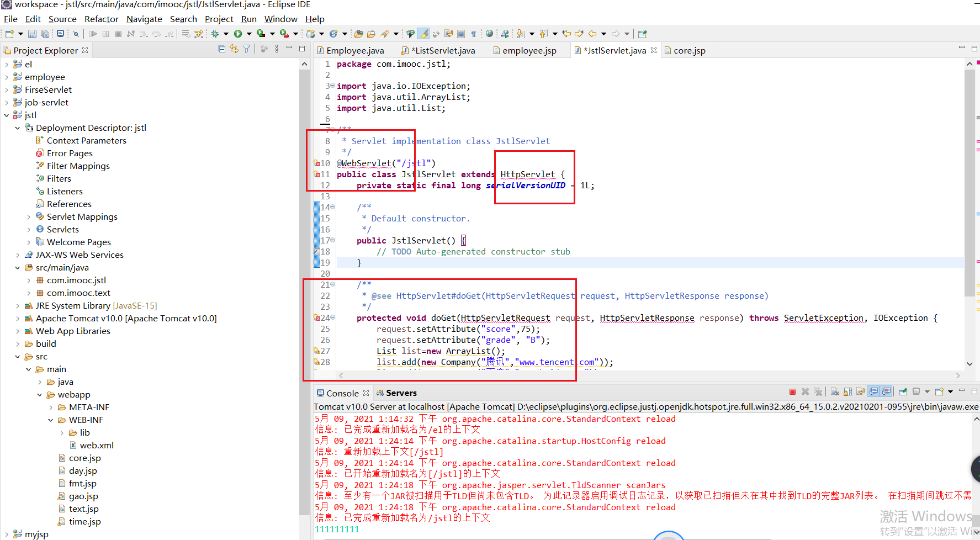Select Apache Tomcat v10.0 library item
Image resolution: width=980 pixels, height=540 pixels.
(x=121, y=319)
